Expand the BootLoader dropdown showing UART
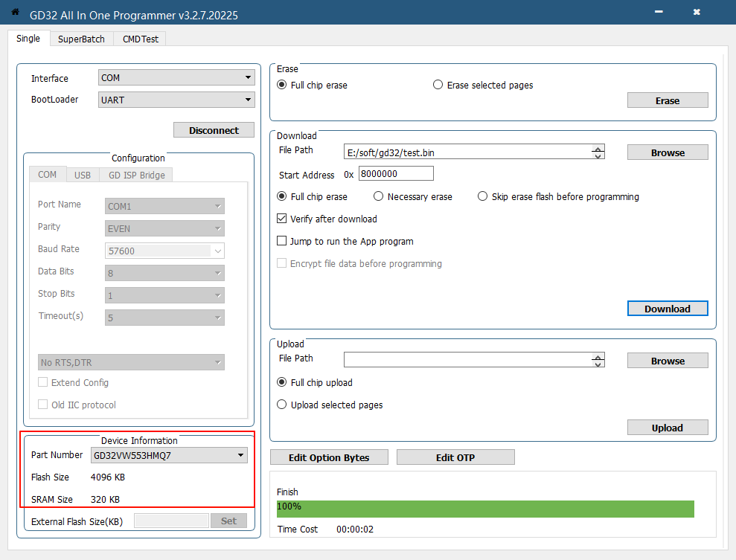Screen dimensions: 736x560 click(176, 100)
